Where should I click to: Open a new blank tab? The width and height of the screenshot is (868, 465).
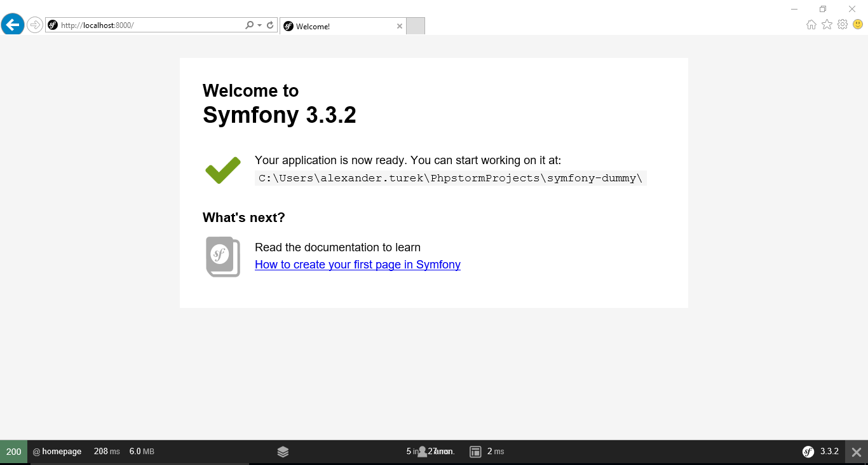pyautogui.click(x=415, y=26)
